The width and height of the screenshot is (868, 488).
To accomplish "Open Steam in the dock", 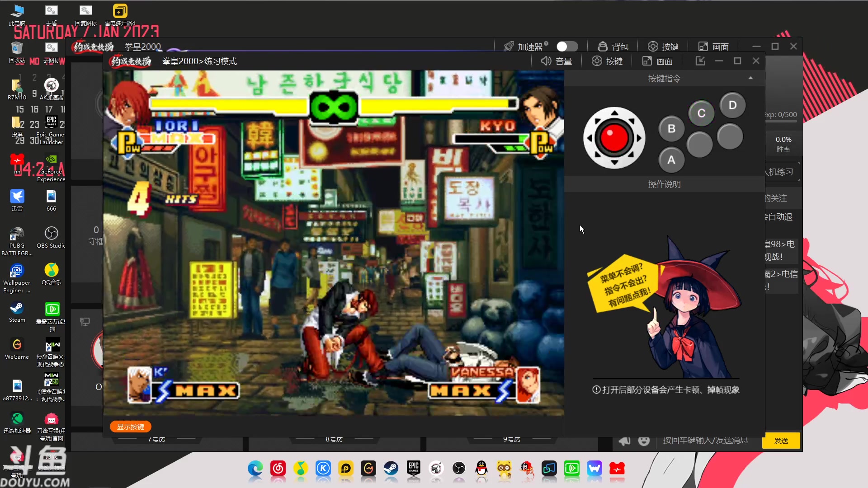I will (391, 469).
